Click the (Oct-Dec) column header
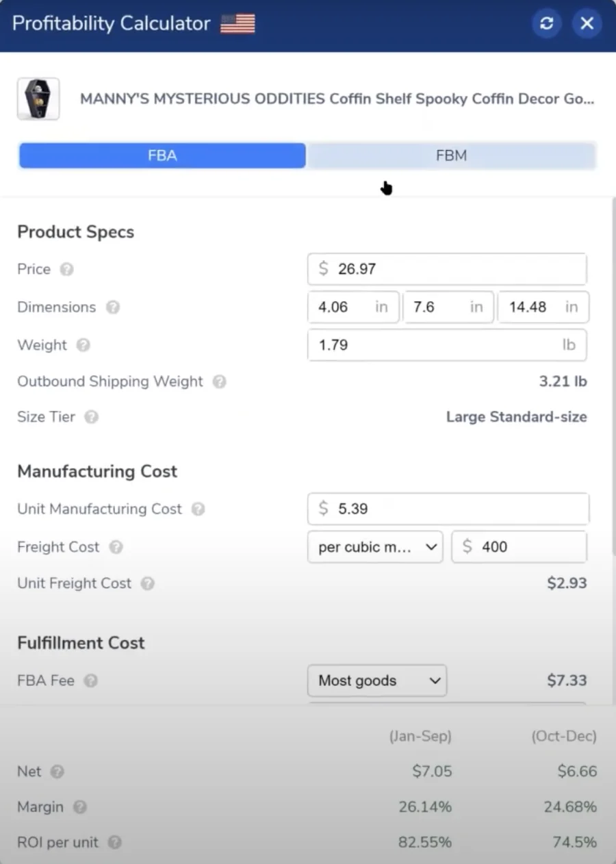The width and height of the screenshot is (616, 864). (564, 737)
